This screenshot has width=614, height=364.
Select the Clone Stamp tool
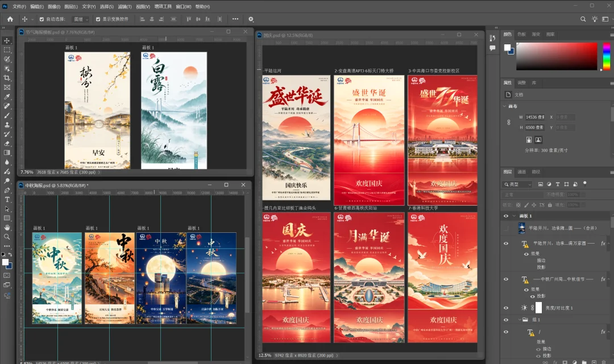(x=7, y=125)
